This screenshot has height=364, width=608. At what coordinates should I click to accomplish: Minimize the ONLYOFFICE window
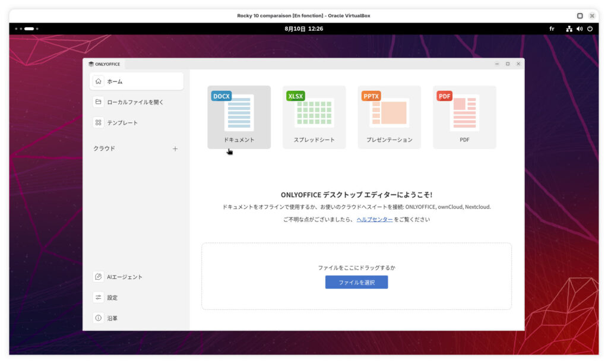[497, 64]
